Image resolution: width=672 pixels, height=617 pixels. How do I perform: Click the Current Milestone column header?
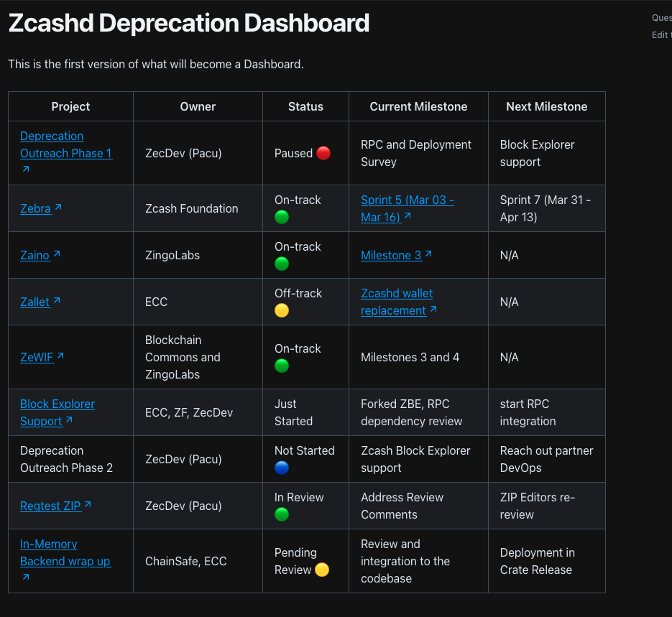click(x=419, y=106)
